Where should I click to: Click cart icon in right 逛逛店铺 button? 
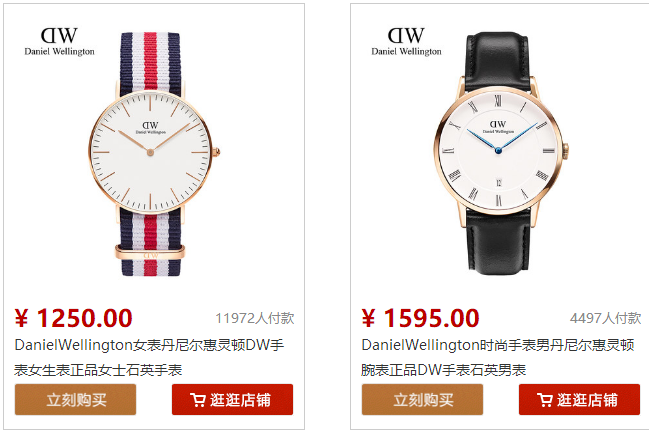[x=545, y=400]
